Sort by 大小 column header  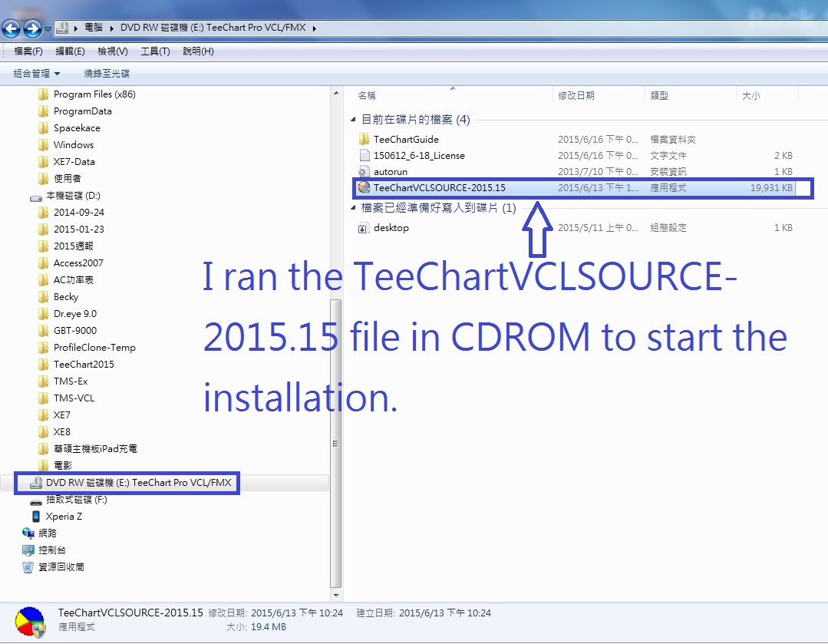(x=751, y=96)
